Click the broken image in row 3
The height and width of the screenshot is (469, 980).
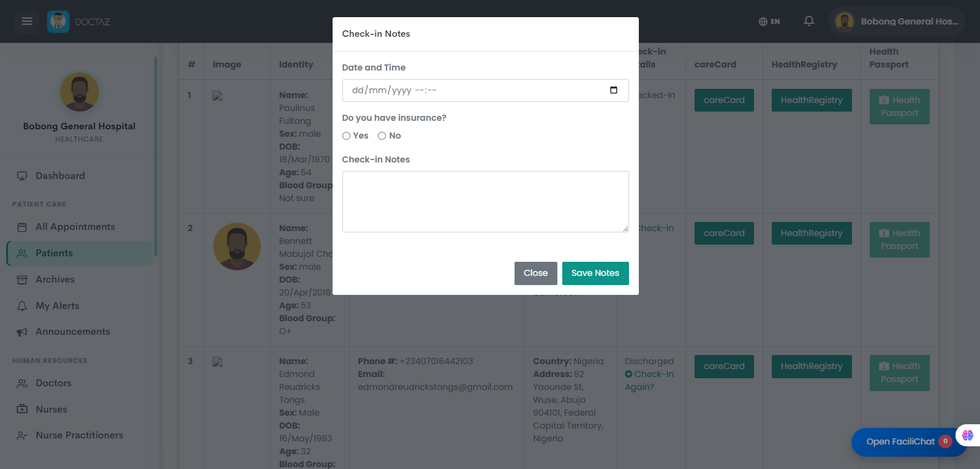coord(217,362)
